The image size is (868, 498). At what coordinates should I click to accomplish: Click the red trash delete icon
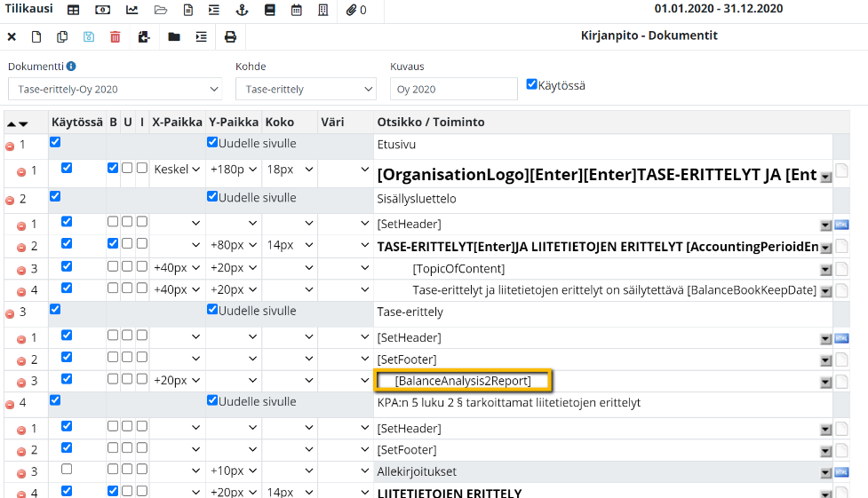[115, 36]
